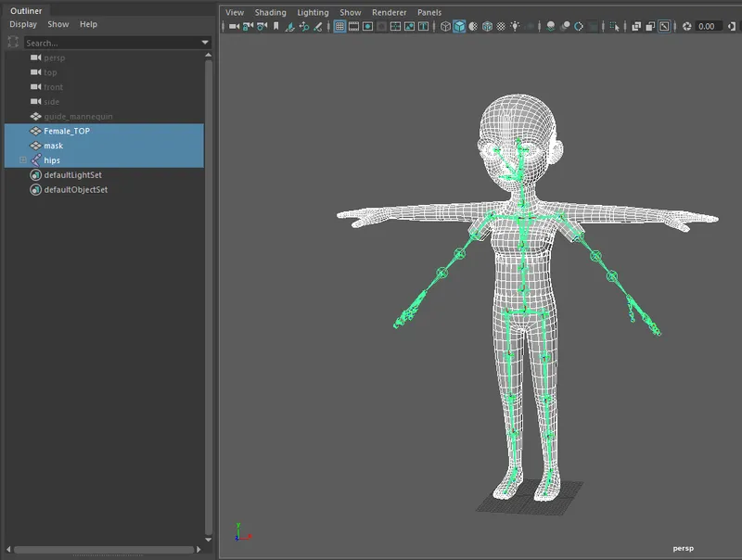Open the Renderer dropdown menu

pyautogui.click(x=389, y=12)
